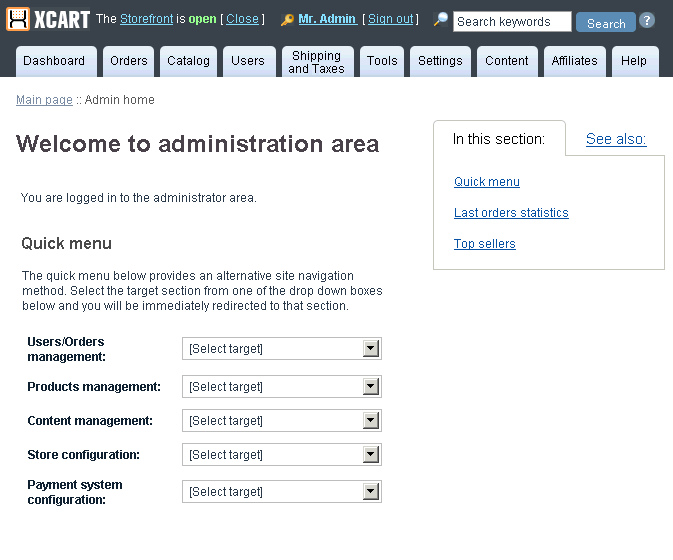Open the Dashboard tab
The height and width of the screenshot is (560, 673).
(x=56, y=61)
